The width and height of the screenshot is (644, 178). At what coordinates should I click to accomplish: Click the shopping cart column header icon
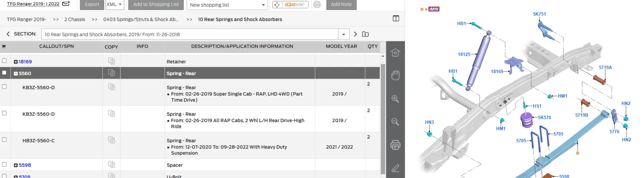tap(4, 47)
